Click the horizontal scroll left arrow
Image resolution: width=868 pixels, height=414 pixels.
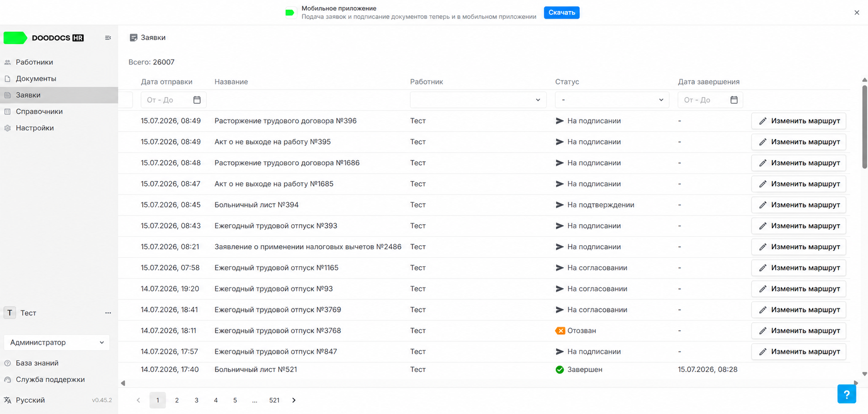123,383
